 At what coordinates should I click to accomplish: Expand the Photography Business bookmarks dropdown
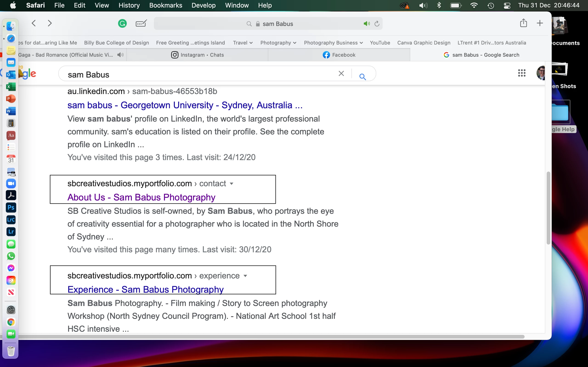coord(333,43)
